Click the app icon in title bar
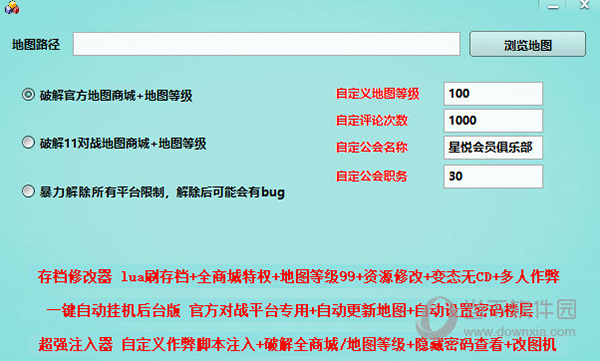The image size is (600, 361). [12, 7]
